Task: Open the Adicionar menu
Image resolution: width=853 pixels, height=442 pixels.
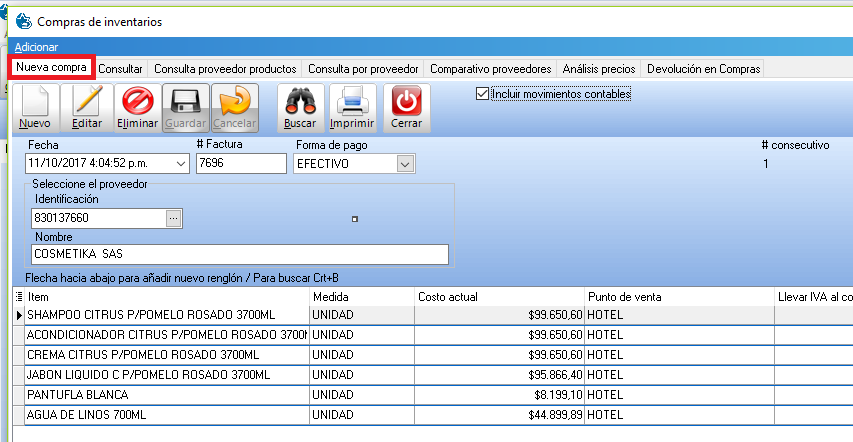Action: pos(36,47)
